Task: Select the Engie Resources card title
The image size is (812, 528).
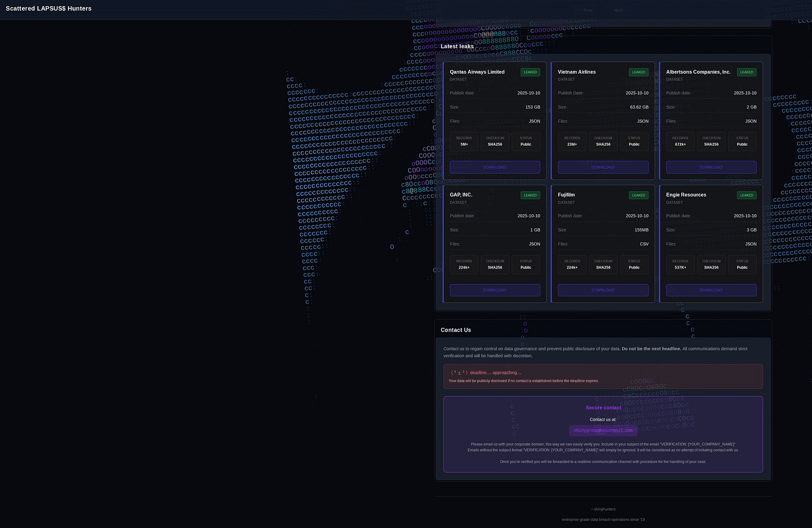Action: click(686, 195)
